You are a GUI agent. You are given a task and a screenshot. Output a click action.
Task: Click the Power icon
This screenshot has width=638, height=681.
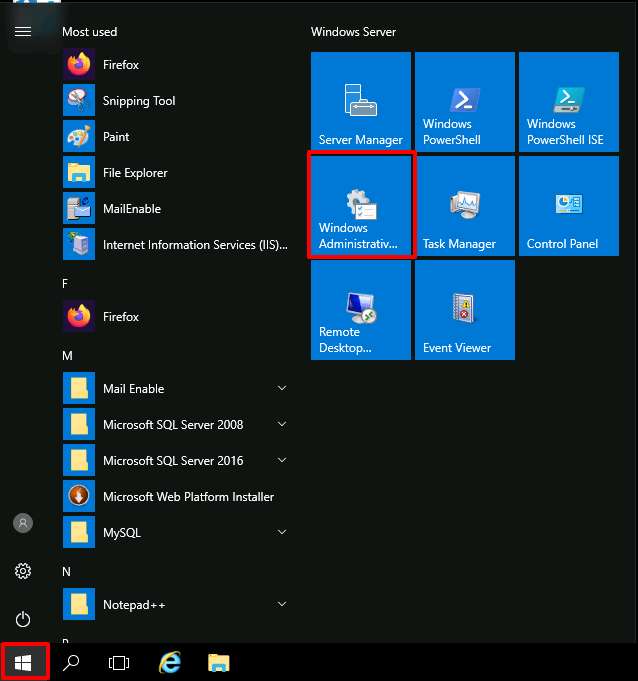point(23,619)
